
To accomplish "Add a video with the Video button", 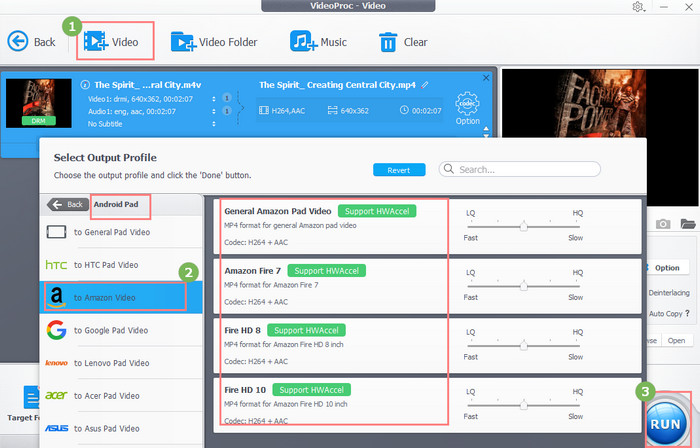I will click(112, 42).
